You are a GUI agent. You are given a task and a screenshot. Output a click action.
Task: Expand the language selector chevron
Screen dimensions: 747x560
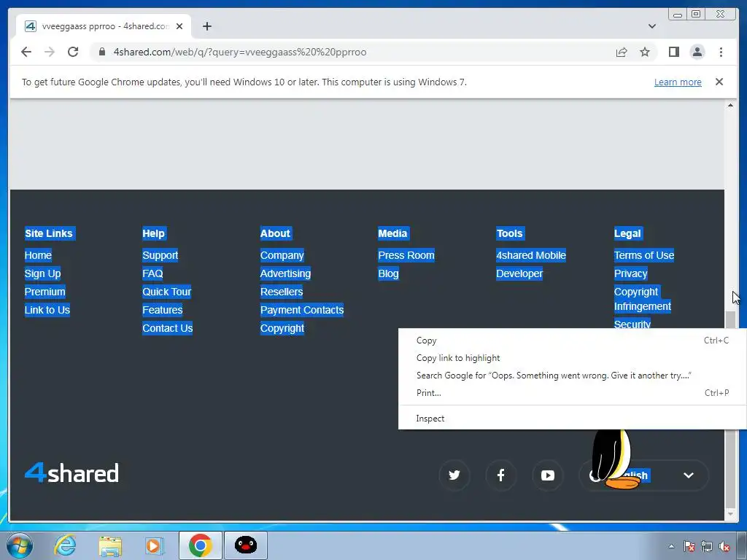[688, 475]
